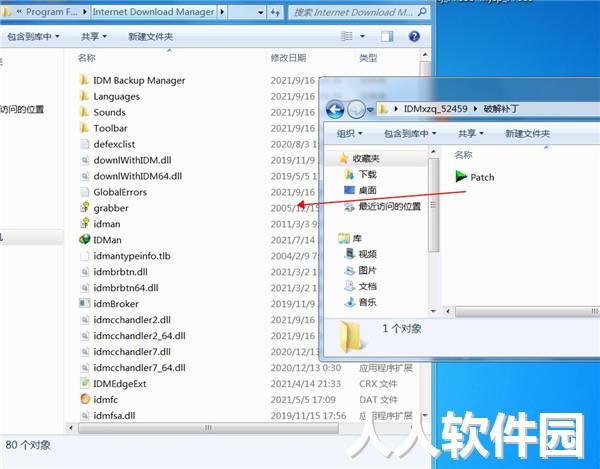Click the IDM window horizontal scrollbar thumb
This screenshot has height=469, width=600.
208,427
